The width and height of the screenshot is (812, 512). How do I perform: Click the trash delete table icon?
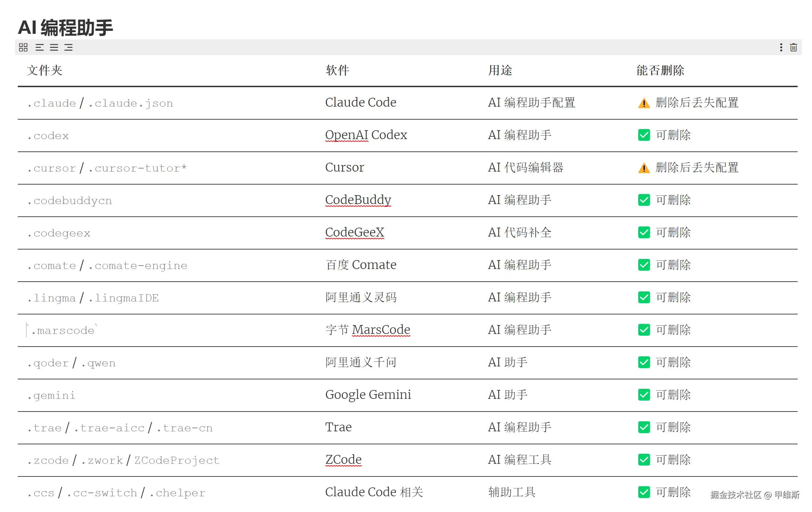[794, 48]
